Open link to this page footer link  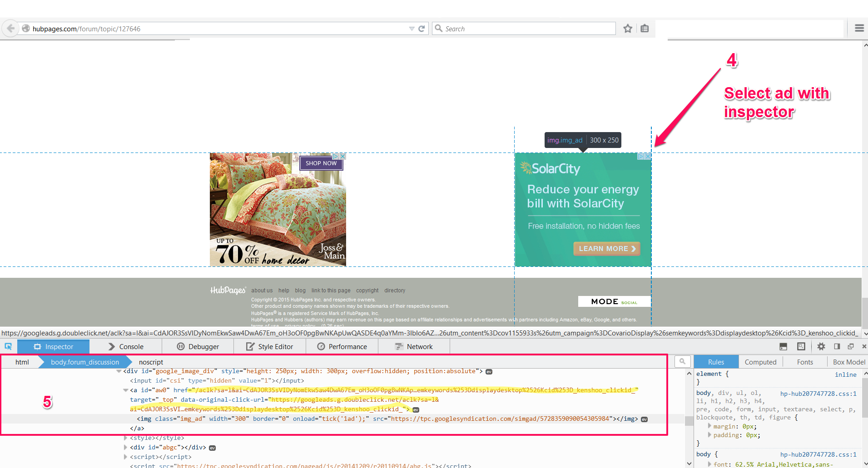point(331,291)
